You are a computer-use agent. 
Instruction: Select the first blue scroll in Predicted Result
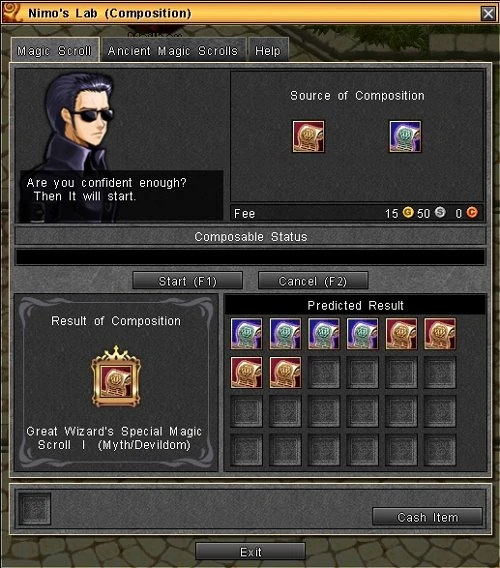click(x=246, y=334)
